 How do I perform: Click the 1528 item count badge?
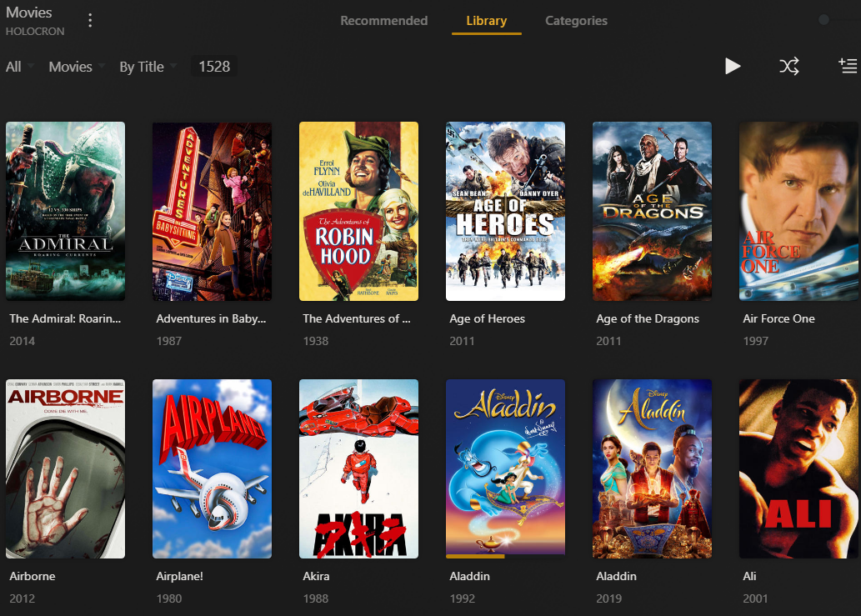(x=214, y=67)
